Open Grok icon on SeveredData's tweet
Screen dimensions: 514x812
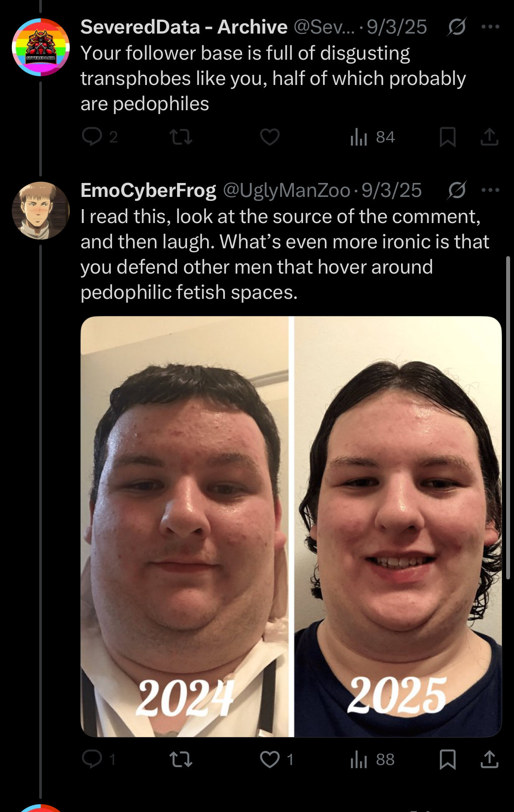[457, 27]
